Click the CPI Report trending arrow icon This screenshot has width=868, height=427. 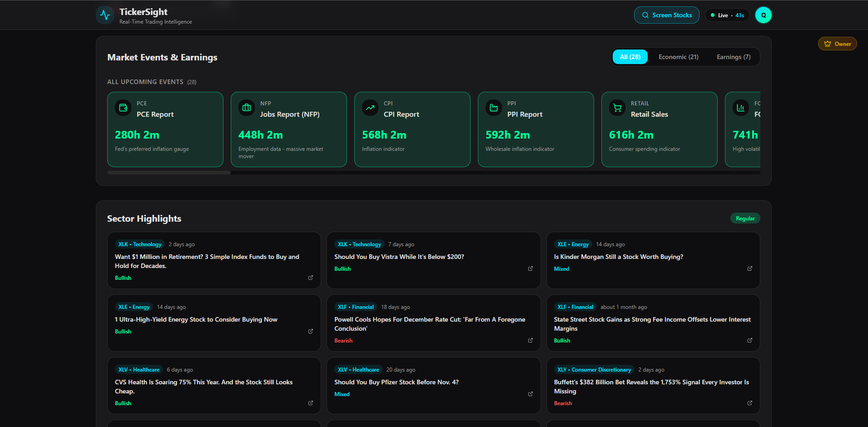[x=370, y=108]
